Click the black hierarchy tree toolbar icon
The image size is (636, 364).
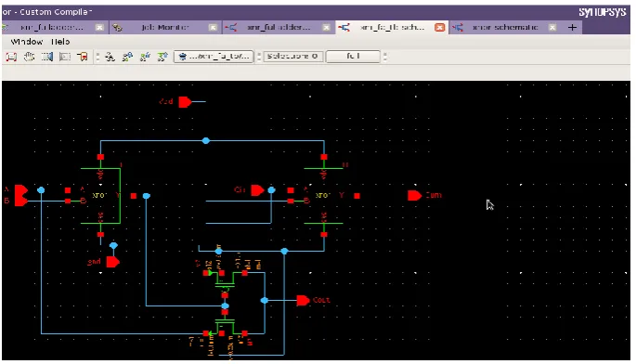(x=110, y=57)
